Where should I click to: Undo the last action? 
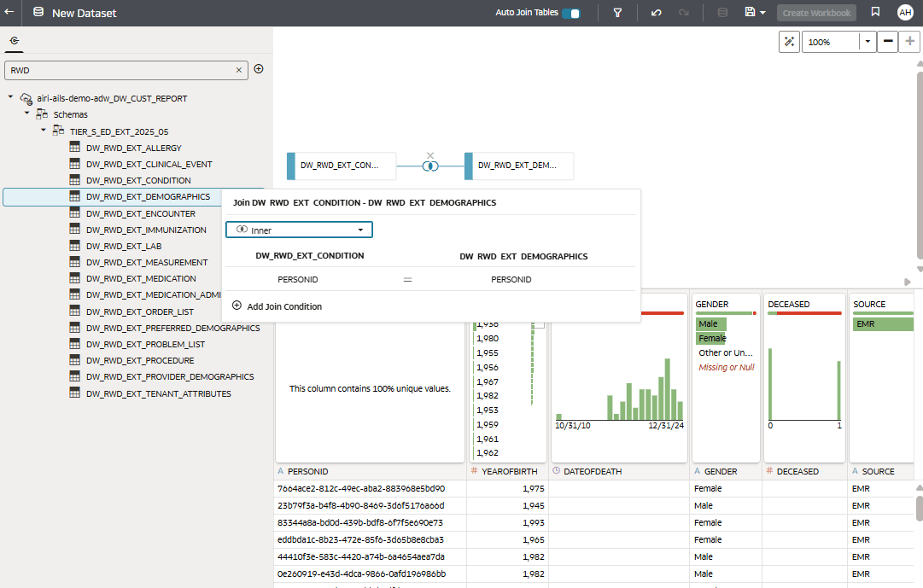pyautogui.click(x=657, y=12)
